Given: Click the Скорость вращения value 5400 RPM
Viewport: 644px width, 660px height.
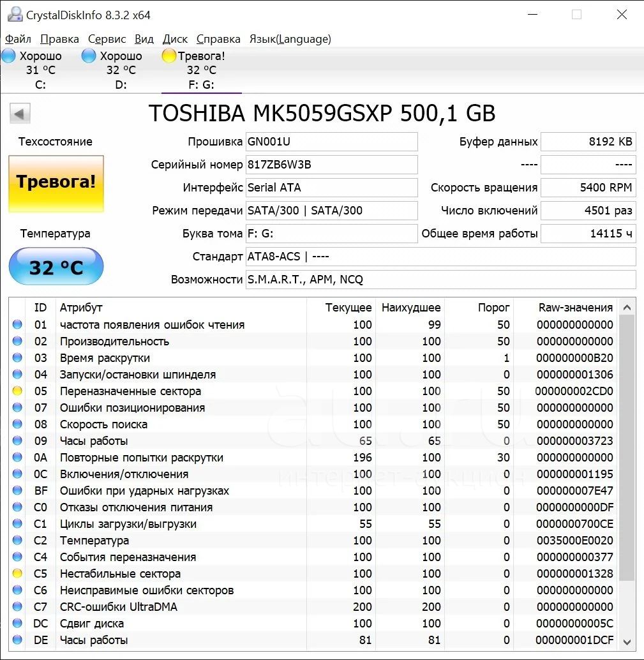Looking at the screenshot, I should 588,187.
